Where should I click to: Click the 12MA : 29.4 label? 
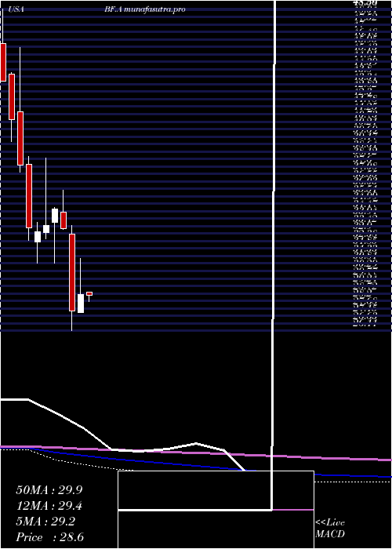tap(49, 506)
